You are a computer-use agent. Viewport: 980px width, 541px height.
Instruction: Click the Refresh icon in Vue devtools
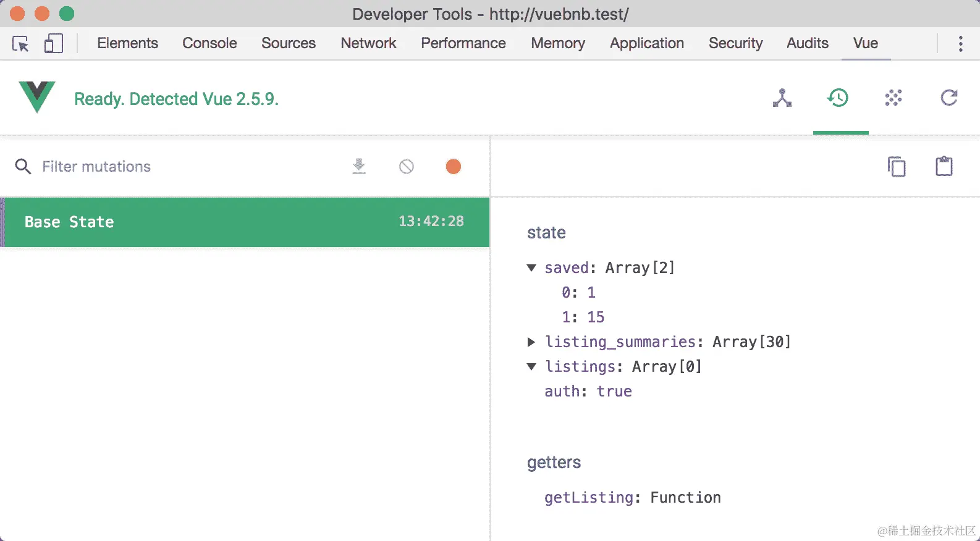[x=948, y=98]
